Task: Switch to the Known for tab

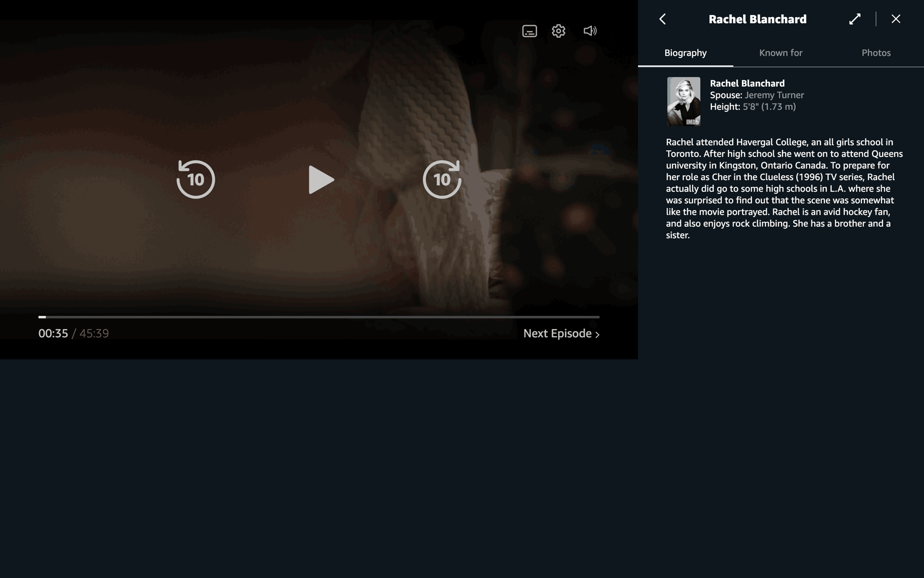Action: 781,53
